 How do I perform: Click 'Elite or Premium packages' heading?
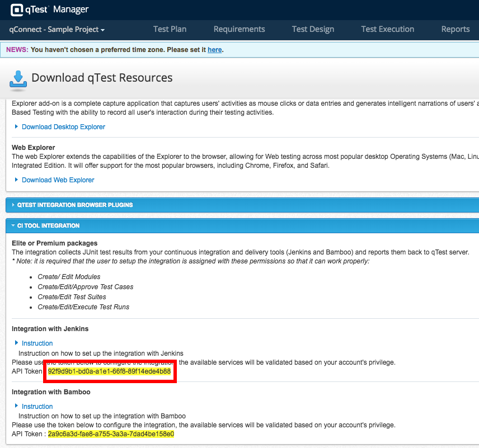pos(55,243)
